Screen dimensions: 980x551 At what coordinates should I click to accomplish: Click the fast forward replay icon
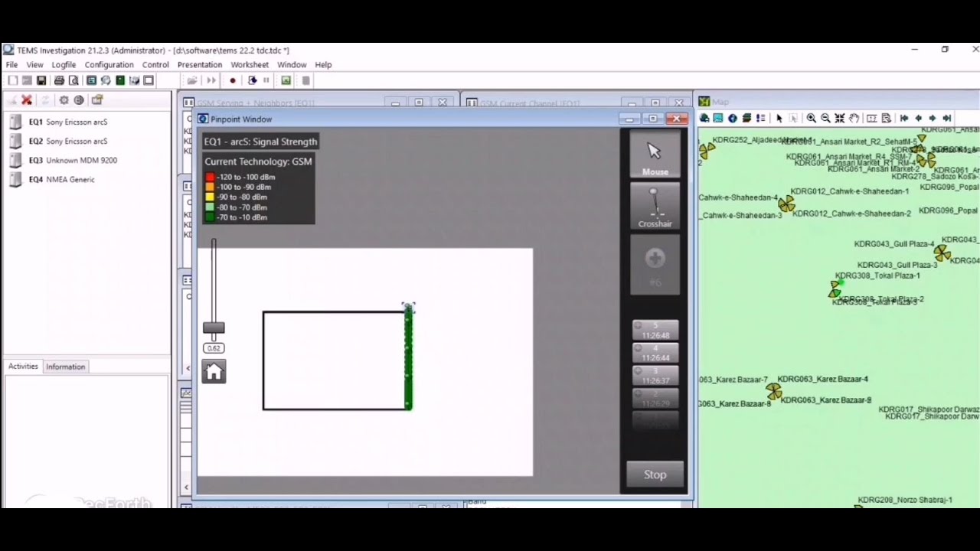(211, 80)
